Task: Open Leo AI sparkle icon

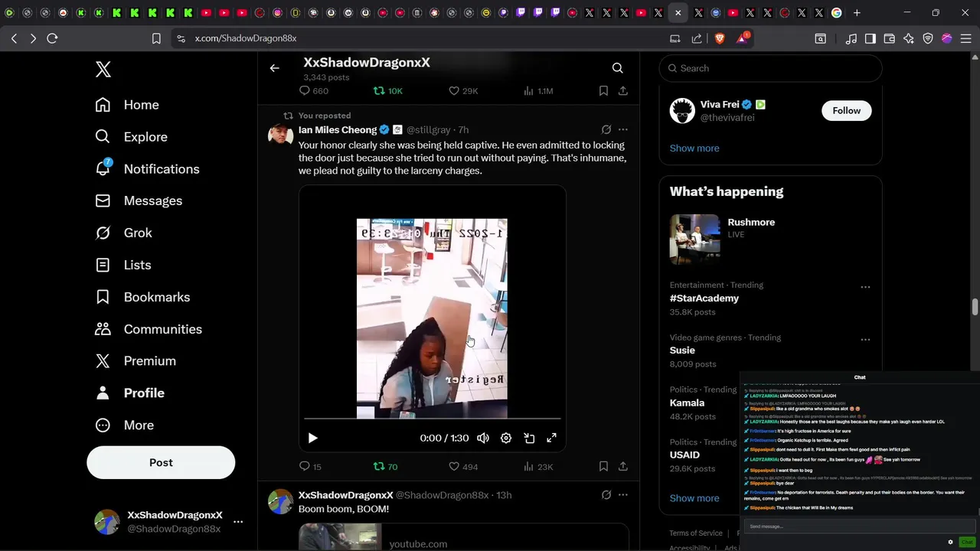Action: (x=909, y=38)
